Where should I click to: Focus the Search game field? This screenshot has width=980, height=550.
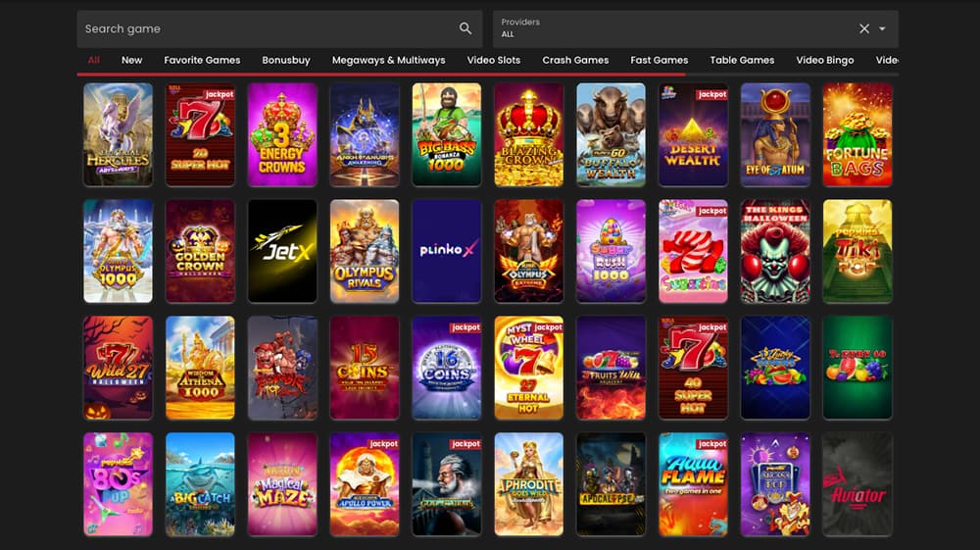click(279, 28)
